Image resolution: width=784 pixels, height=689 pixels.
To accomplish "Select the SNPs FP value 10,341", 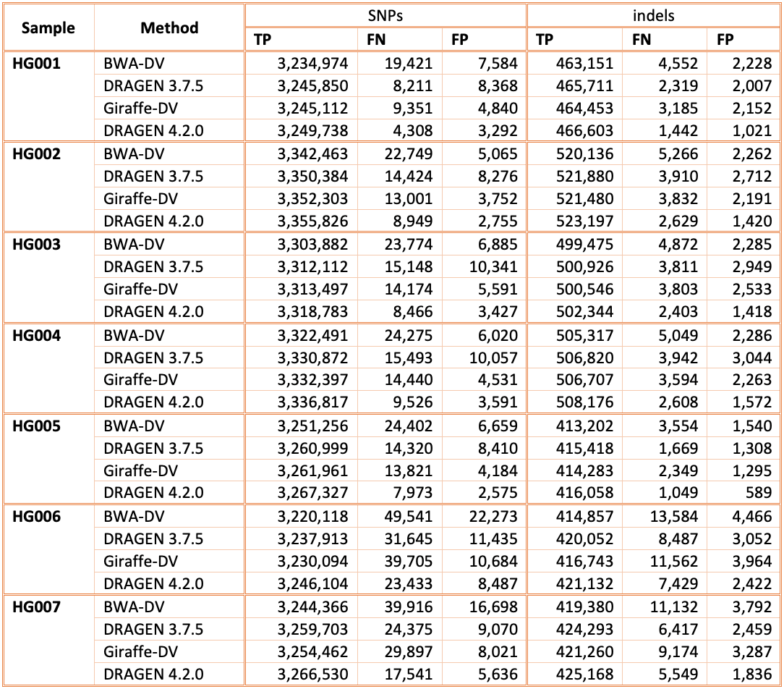I will pyautogui.click(x=493, y=267).
